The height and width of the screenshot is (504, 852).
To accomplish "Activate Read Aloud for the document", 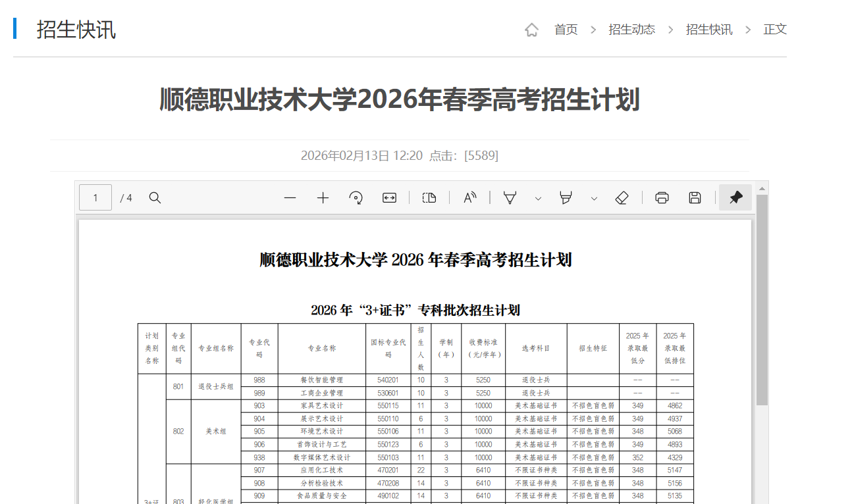I will click(x=470, y=197).
